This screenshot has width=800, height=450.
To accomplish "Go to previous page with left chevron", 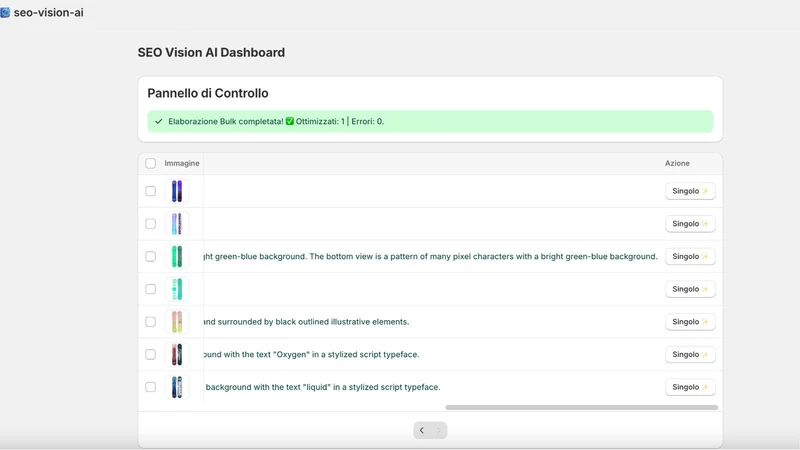I will click(x=422, y=430).
